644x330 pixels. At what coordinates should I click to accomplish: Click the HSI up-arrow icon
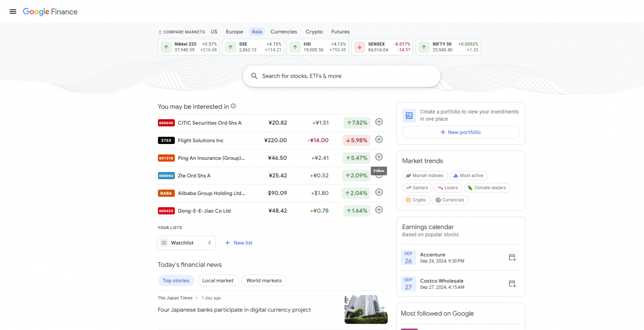click(295, 47)
